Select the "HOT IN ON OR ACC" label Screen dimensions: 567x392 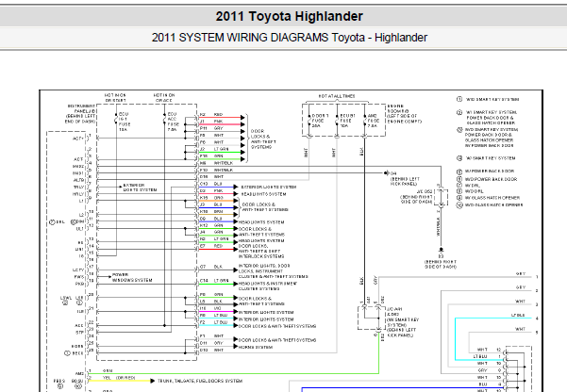(x=164, y=98)
